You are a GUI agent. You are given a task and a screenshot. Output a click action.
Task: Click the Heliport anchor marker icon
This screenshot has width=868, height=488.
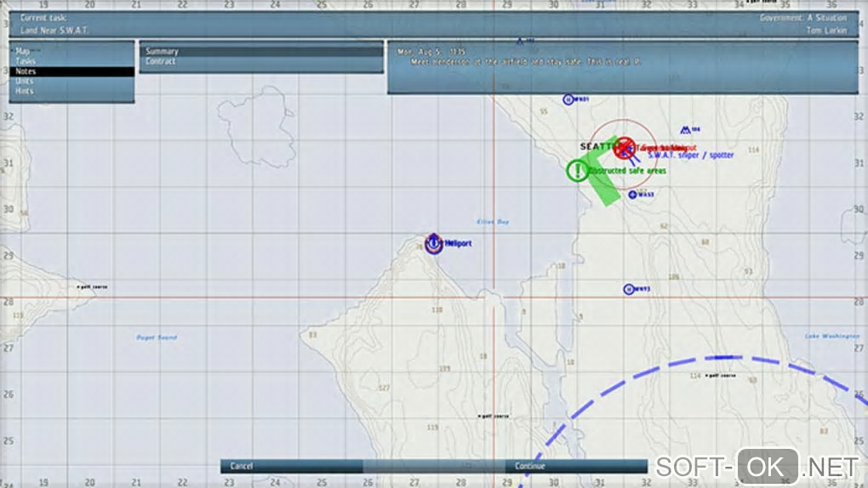tap(433, 243)
